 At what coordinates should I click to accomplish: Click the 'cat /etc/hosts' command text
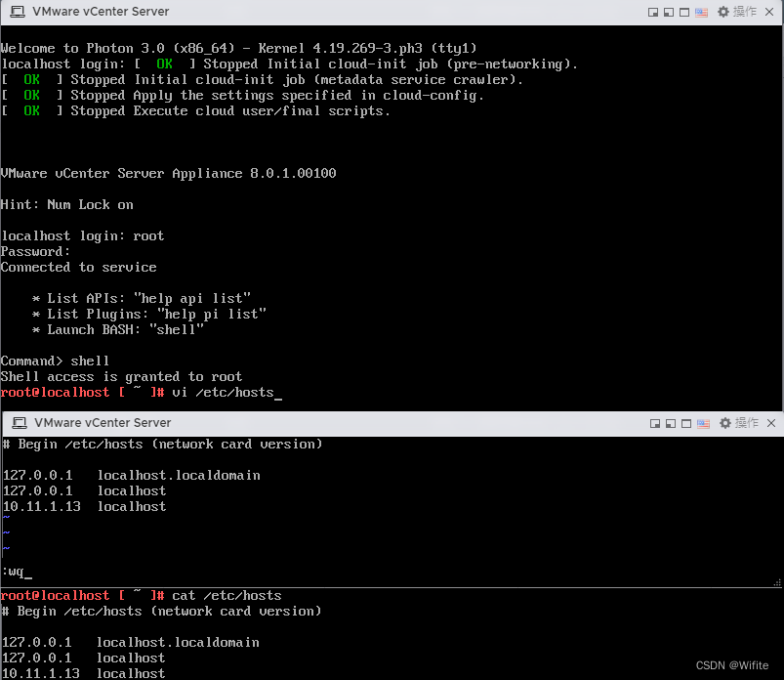tap(227, 595)
